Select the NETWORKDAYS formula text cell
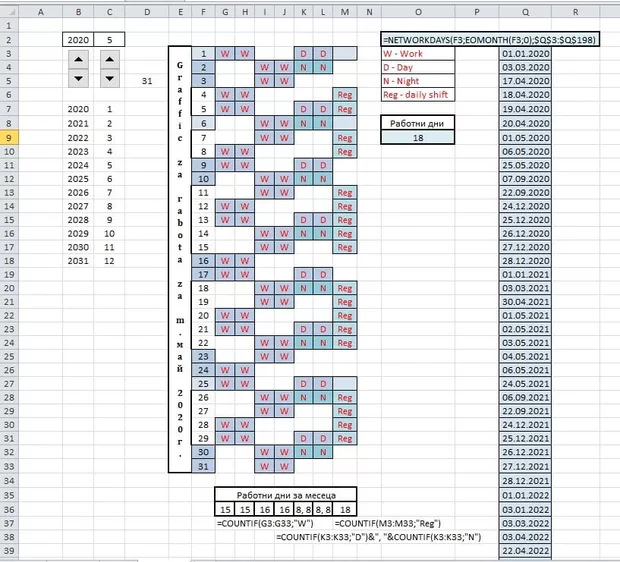 coord(490,40)
